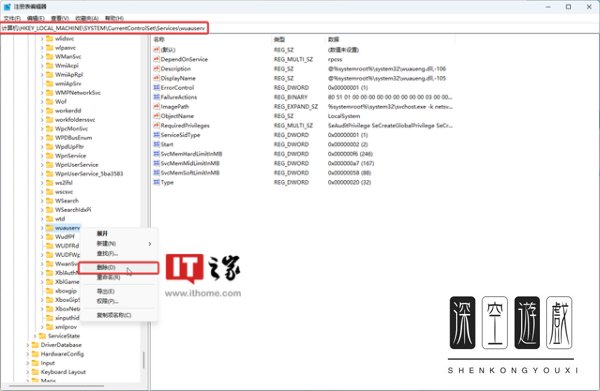The image size is (600, 391).
Task: Select the WSearchIdxPi key
Action: point(73,210)
